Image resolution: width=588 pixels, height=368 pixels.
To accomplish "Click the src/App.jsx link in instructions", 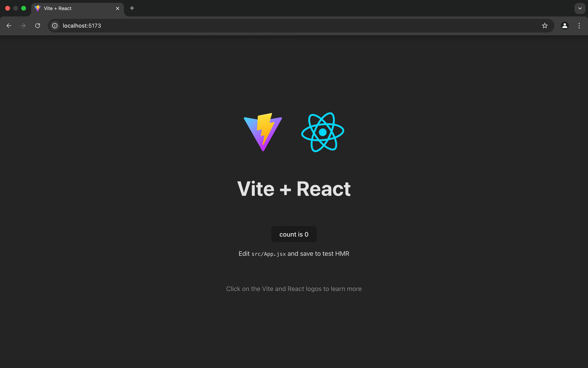I will 268,254.
